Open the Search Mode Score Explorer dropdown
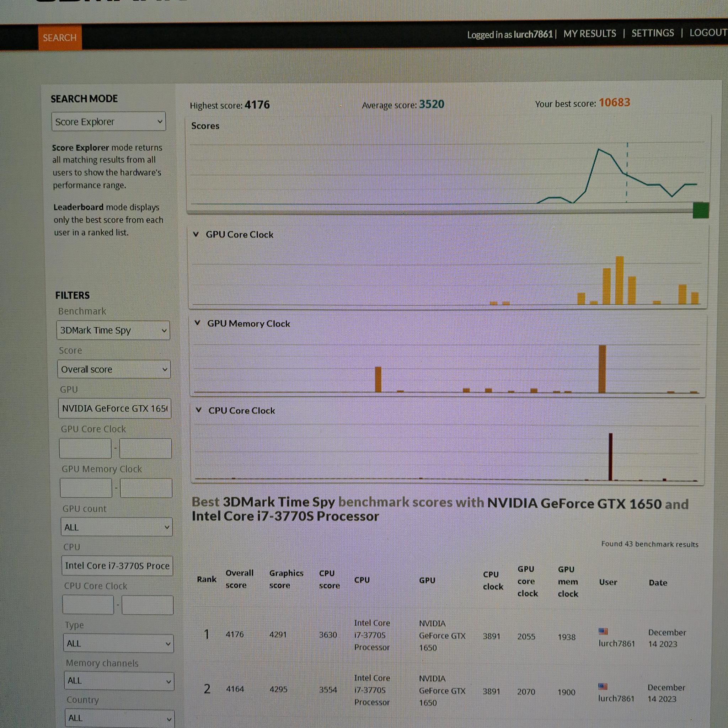The image size is (728, 728). pos(108,121)
